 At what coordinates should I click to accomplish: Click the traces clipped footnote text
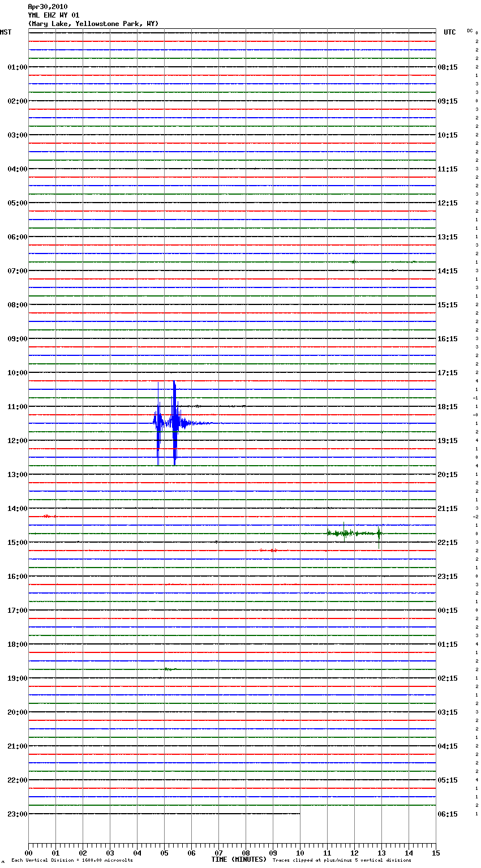click(342, 861)
